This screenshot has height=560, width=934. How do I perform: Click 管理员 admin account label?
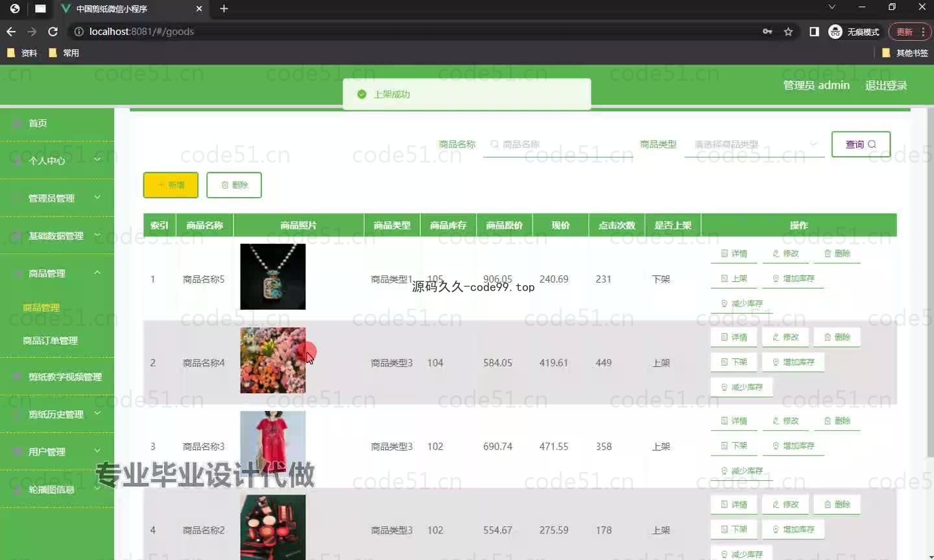[816, 86]
